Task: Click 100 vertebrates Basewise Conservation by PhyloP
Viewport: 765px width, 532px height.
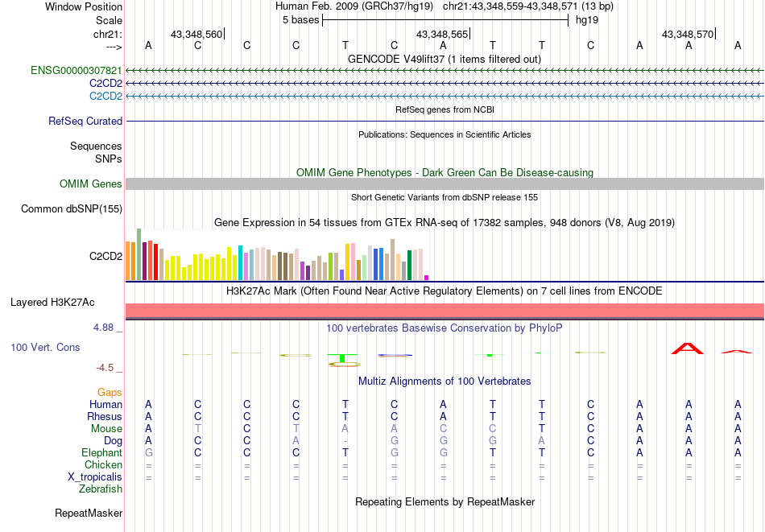Action: click(x=445, y=328)
